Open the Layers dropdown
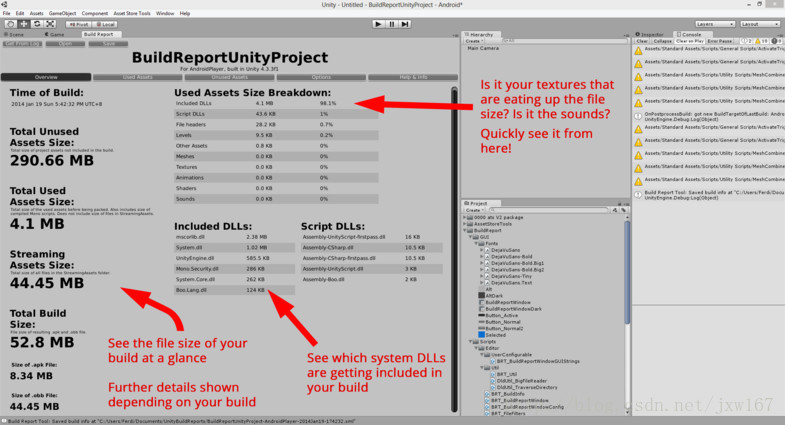Viewport: 785px width, 425px height. point(715,24)
